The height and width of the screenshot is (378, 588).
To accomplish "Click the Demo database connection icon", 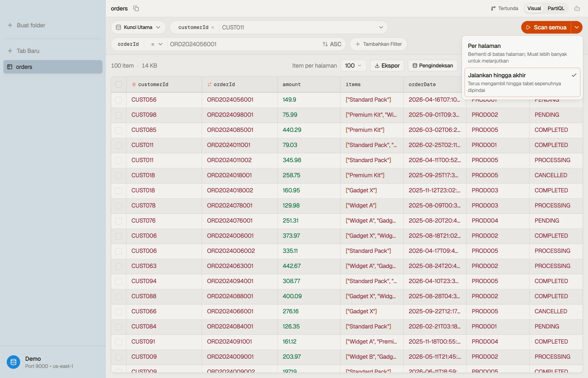I will 13,362.
